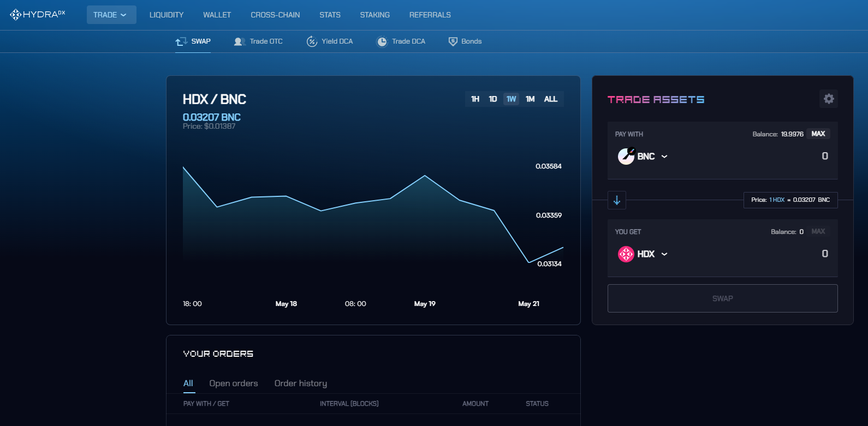Select the All orders tab
This screenshot has height=426, width=868.
point(188,383)
